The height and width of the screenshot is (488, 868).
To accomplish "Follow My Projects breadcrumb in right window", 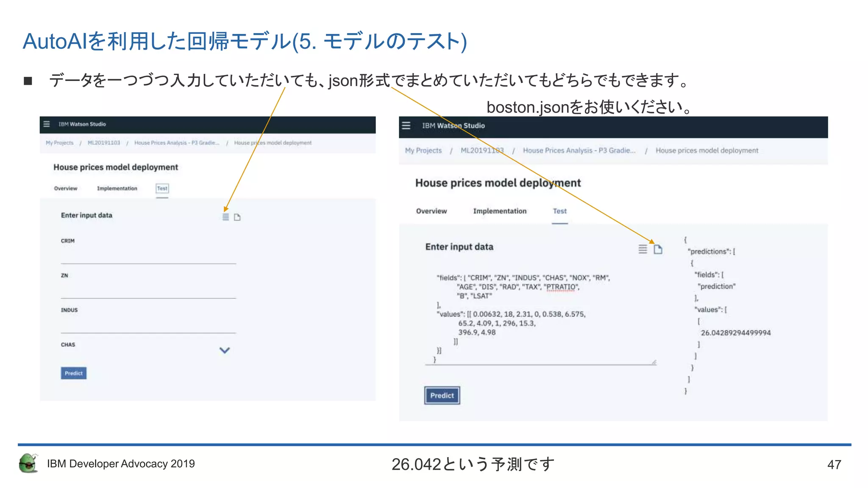I will [423, 150].
